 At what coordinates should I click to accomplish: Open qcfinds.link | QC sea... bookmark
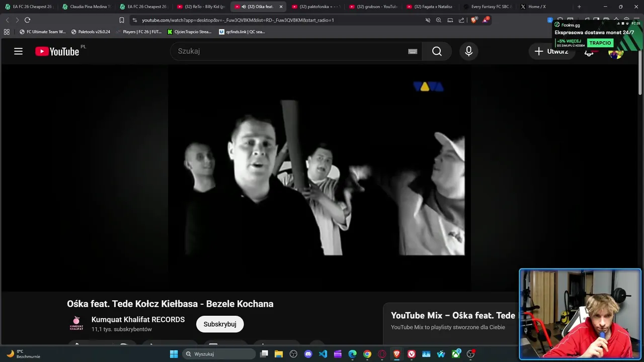242,32
